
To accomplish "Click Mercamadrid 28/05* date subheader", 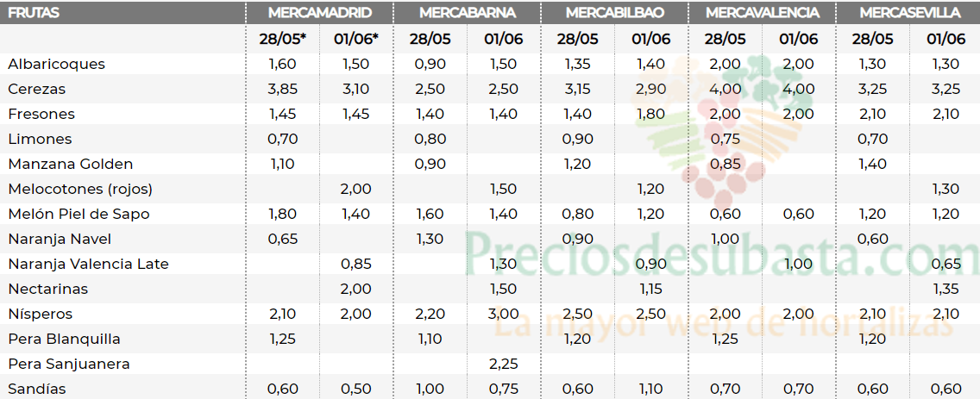I will pyautogui.click(x=282, y=39).
